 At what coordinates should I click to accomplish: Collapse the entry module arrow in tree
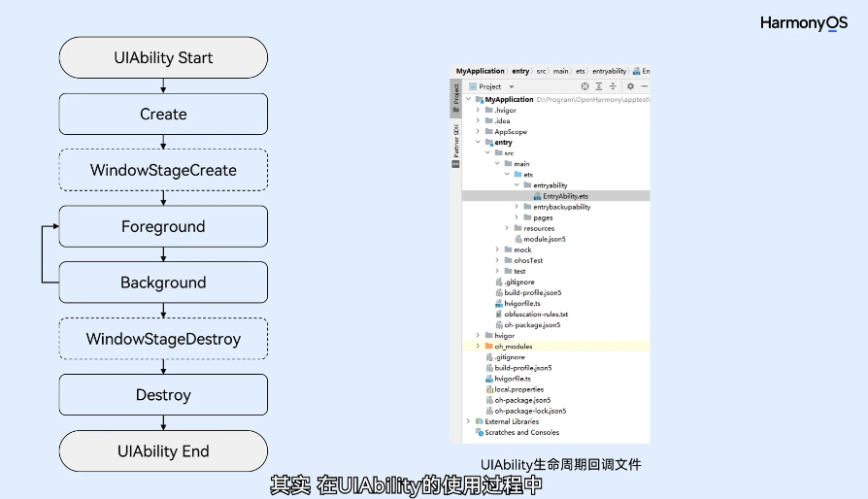click(479, 142)
